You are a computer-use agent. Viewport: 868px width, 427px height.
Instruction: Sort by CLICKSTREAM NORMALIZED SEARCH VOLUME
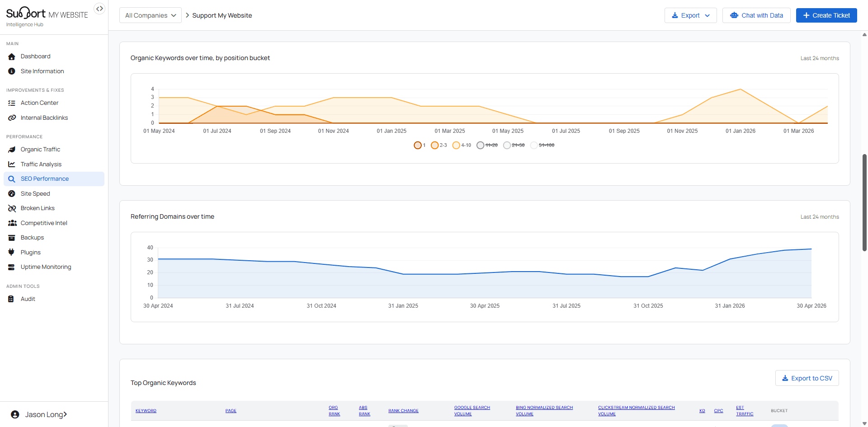coord(637,411)
